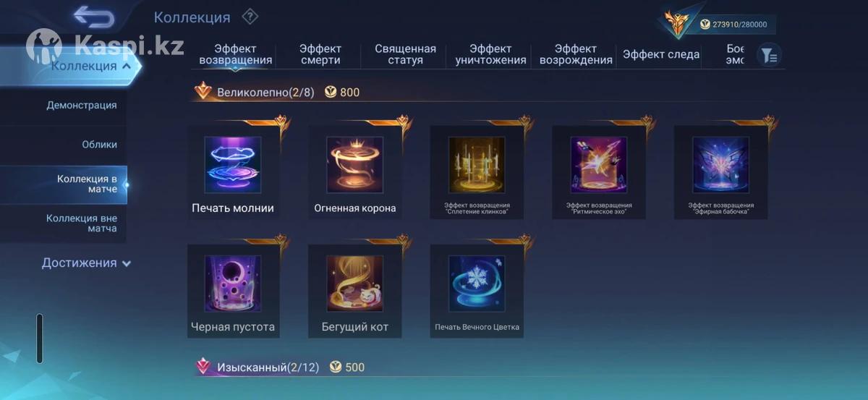Choose the Сплетение клинков recall effect
Image resolution: width=868 pixels, height=400 pixels.
(477, 165)
